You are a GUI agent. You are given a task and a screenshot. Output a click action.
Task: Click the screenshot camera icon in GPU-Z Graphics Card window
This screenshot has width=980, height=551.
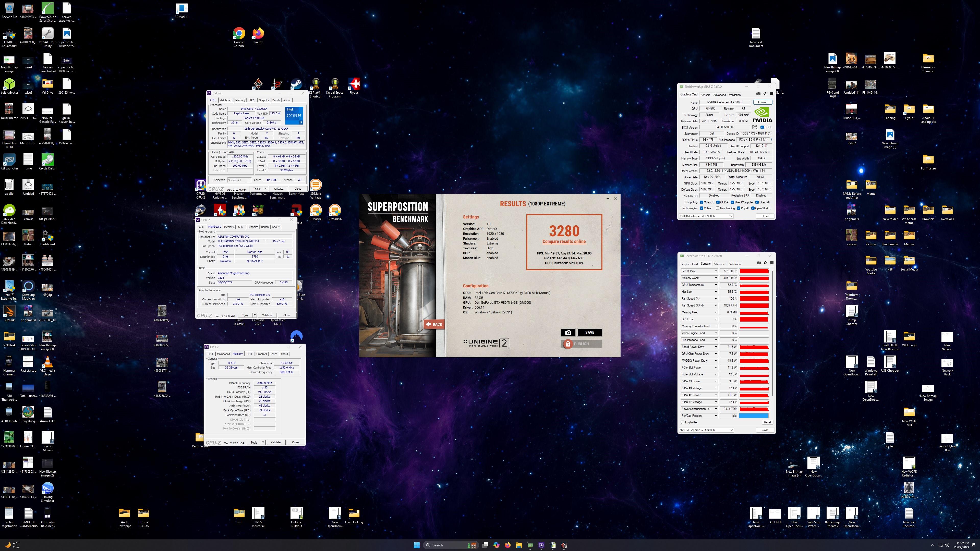coord(758,94)
